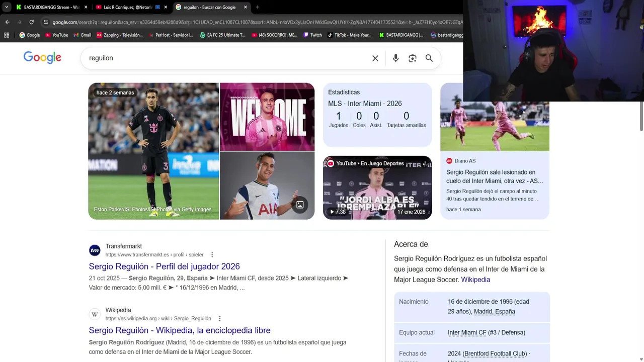Viewport: 644px width, 362px height.
Task: Play the Jordi Alba es irremplazable video
Action: [x=377, y=188]
